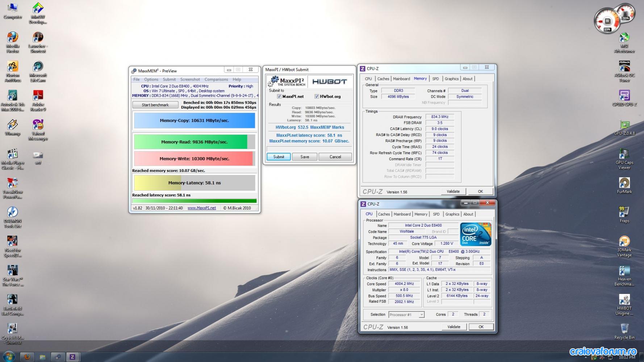Screen dimensions: 644x362
Task: Switch to Firefox in the taskbar
Action: point(27,357)
